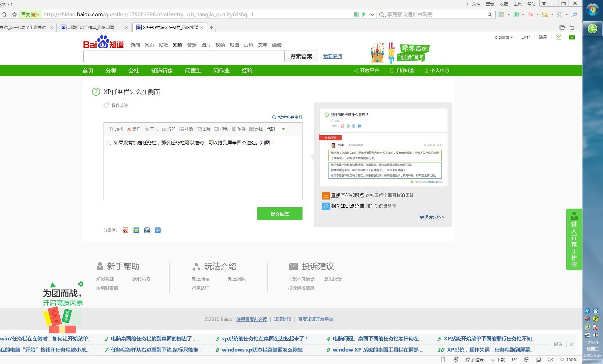Open the bigbirdl account dropdown

pyautogui.click(x=504, y=37)
